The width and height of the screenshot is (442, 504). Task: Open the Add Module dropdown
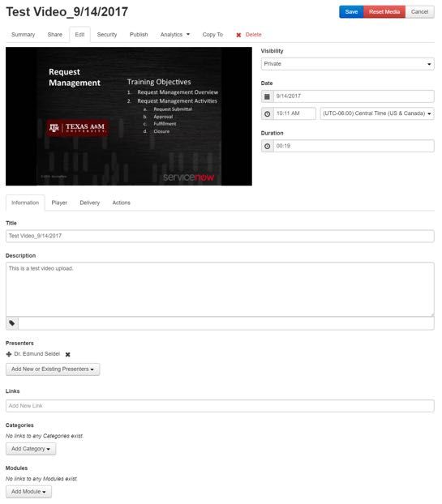click(x=28, y=492)
